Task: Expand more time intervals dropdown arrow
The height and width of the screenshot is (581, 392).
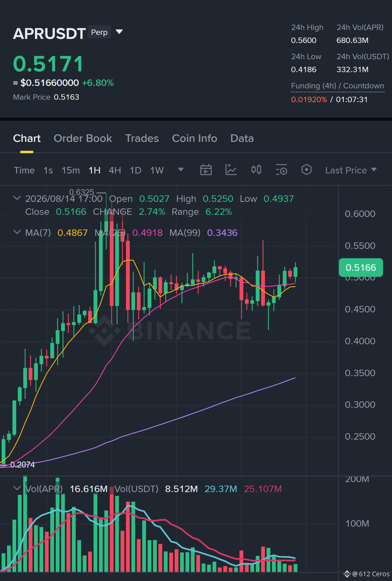Action: (181, 170)
